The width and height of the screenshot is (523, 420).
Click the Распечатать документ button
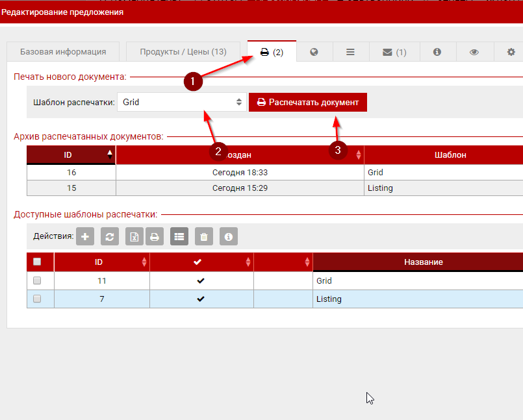click(x=308, y=102)
